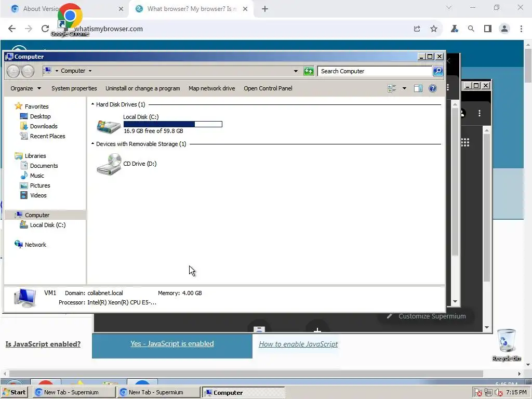The image size is (532, 399).
Task: Open Chrome Labs flask icon
Action: (455, 29)
